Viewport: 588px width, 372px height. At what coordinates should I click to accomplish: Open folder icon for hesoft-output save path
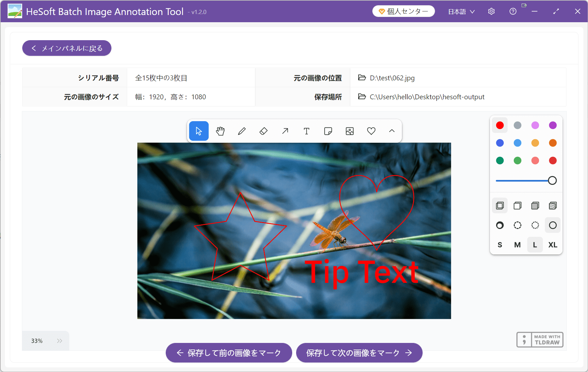[x=362, y=97]
